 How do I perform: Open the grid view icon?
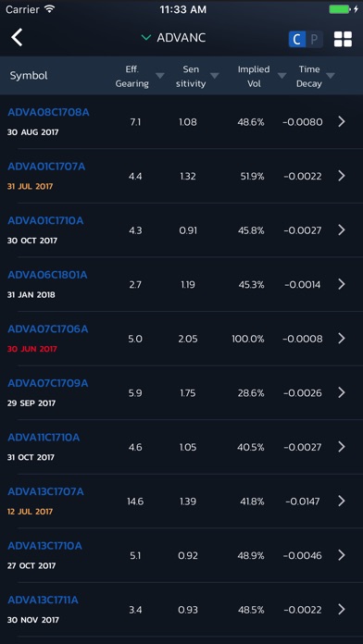[x=343, y=40]
